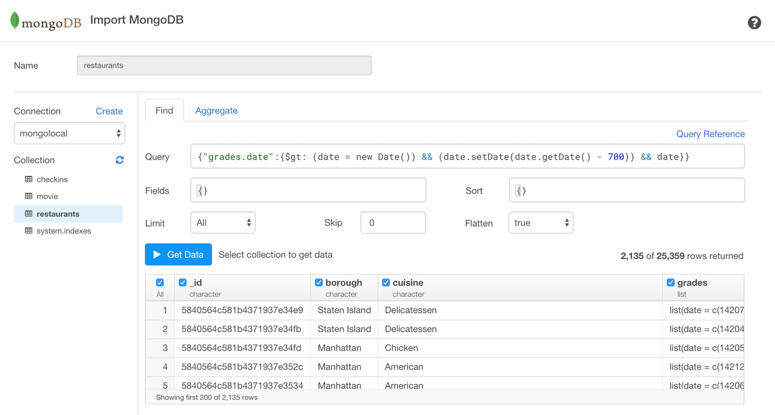Click the table icon beside system.indexes
This screenshot has width=775, height=415.
28,231
